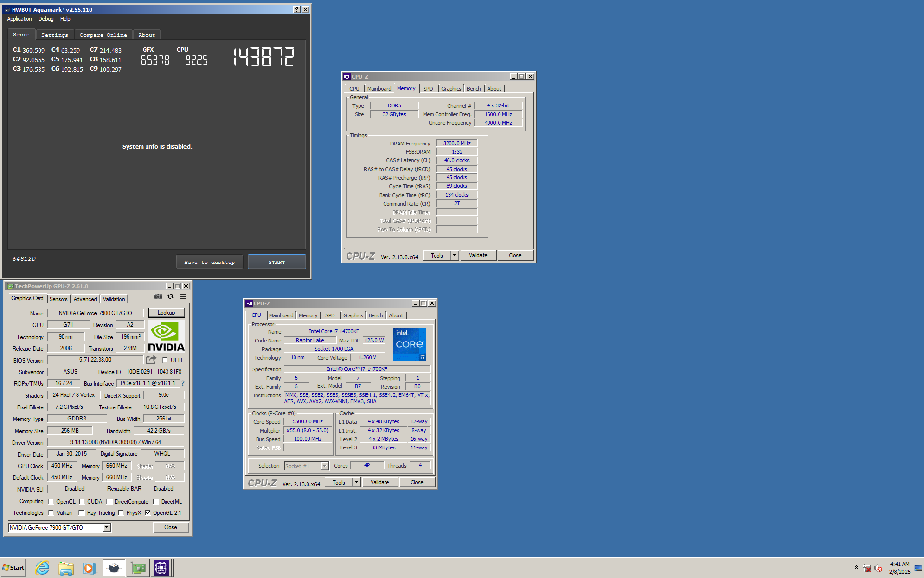The width and height of the screenshot is (924, 578).
Task: Click the Aquamark help question mark button
Action: point(297,10)
